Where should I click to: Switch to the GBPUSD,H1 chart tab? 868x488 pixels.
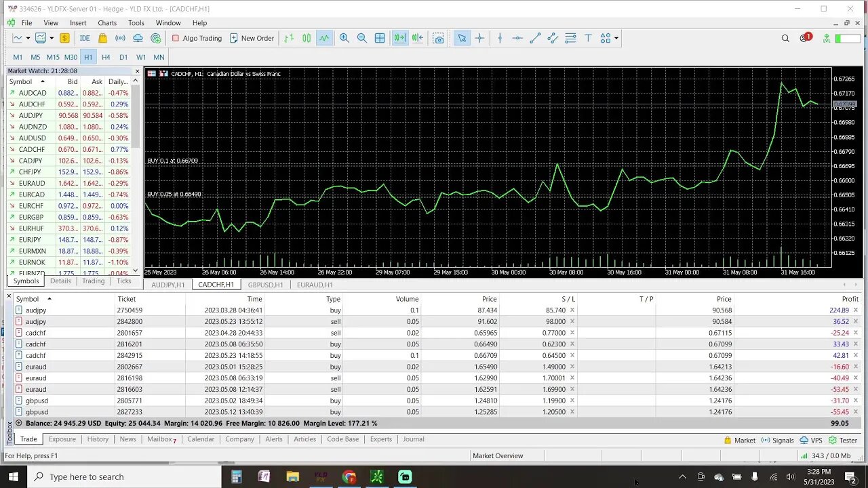[x=265, y=285]
